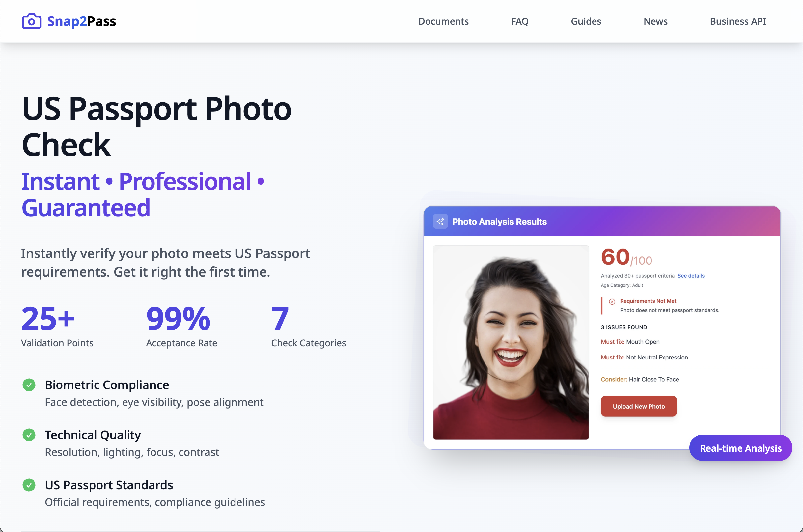The image size is (803, 532).
Task: Click 'Photo does not meet passport standards.' text
Action: pyautogui.click(x=669, y=310)
